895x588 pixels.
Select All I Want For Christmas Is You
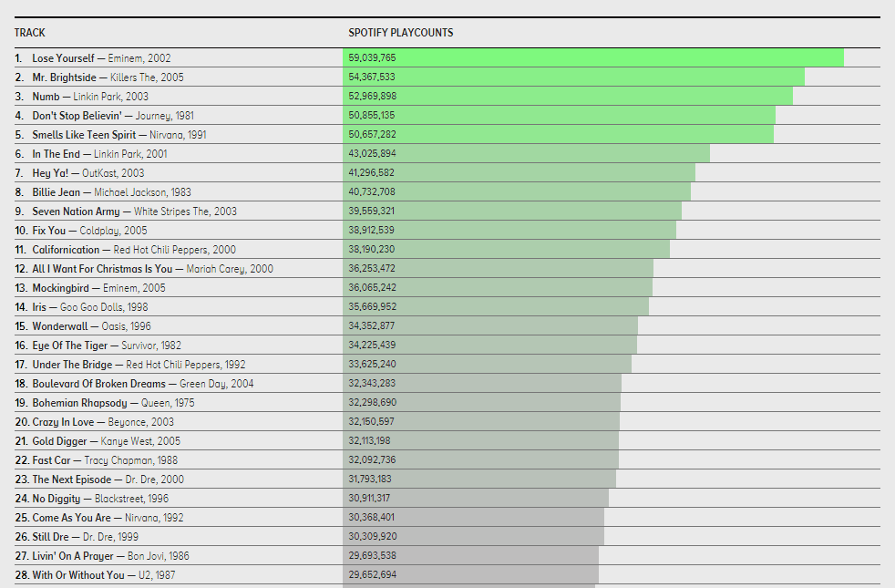tap(102, 269)
